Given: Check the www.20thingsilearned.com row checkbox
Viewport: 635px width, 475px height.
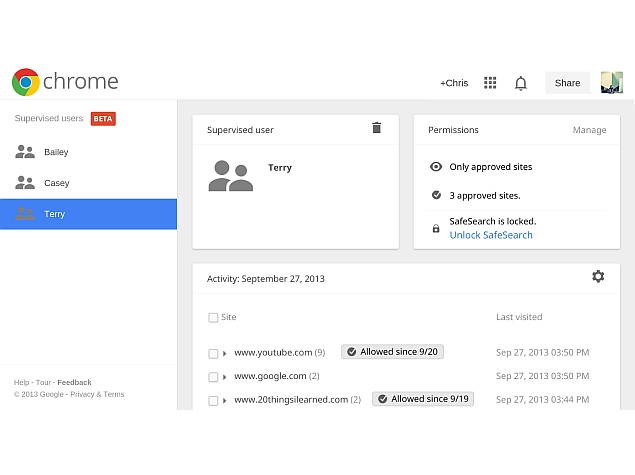Looking at the screenshot, I should pyautogui.click(x=213, y=401).
